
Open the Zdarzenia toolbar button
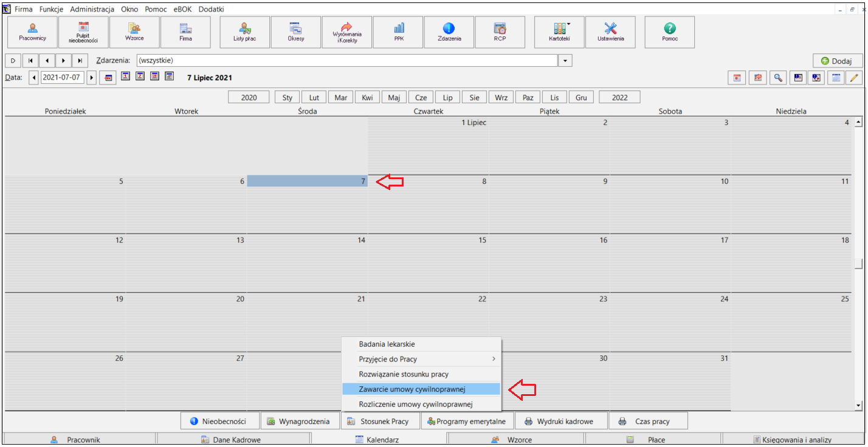tap(449, 32)
